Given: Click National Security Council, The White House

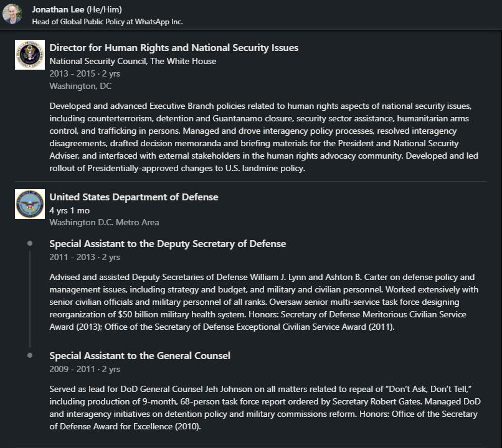Looking at the screenshot, I should (133, 61).
